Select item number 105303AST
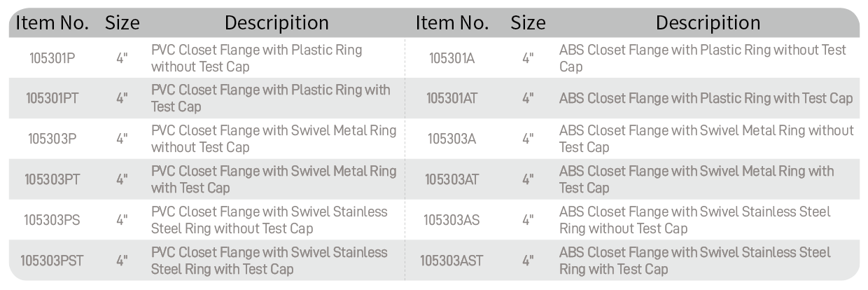The width and height of the screenshot is (868, 290). pyautogui.click(x=451, y=261)
